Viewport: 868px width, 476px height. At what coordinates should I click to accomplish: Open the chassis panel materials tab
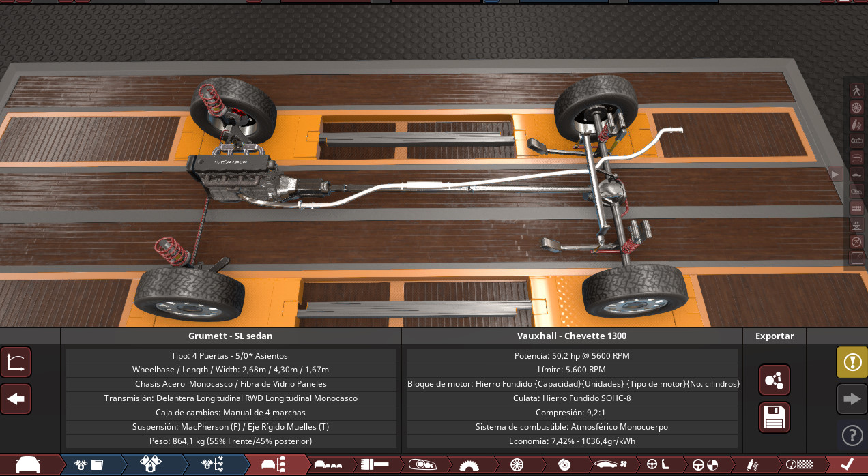(x=374, y=464)
